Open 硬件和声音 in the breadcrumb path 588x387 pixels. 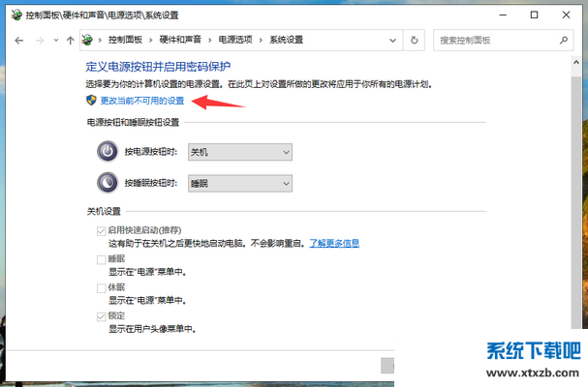pyautogui.click(x=208, y=41)
